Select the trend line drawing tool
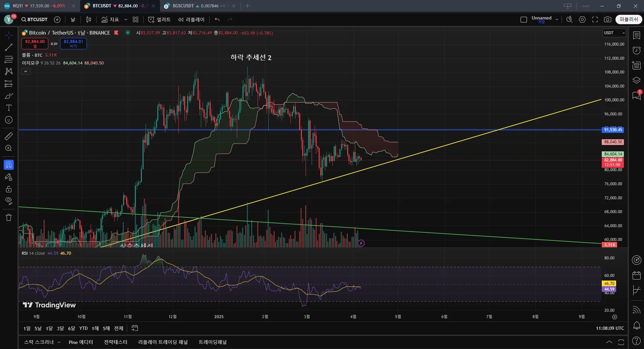The image size is (644, 349). [x=9, y=47]
